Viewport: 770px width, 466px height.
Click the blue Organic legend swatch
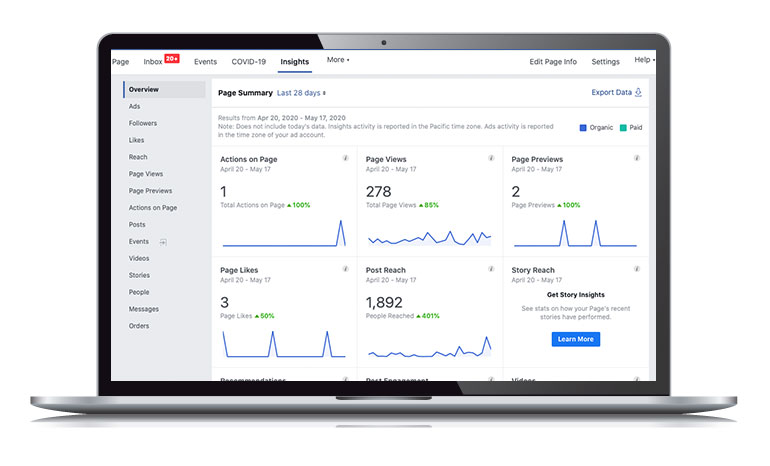[x=583, y=127]
